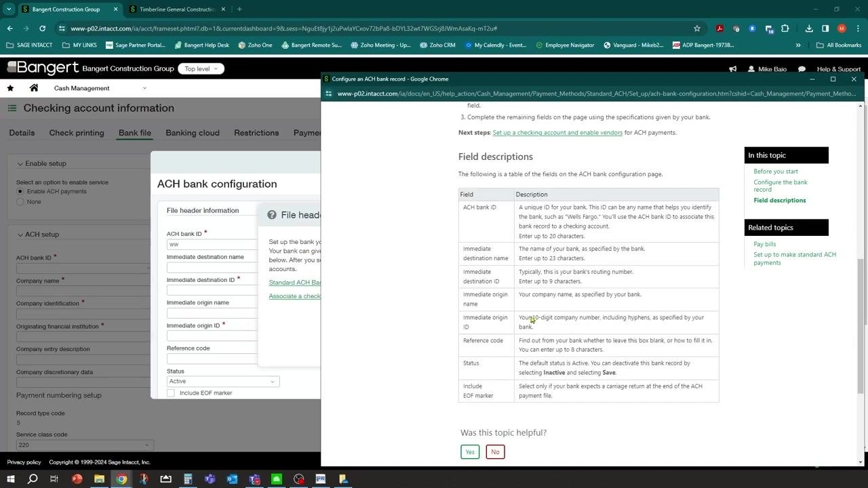Select the Enable ACH payments radio
The image size is (868, 488).
[x=20, y=192]
